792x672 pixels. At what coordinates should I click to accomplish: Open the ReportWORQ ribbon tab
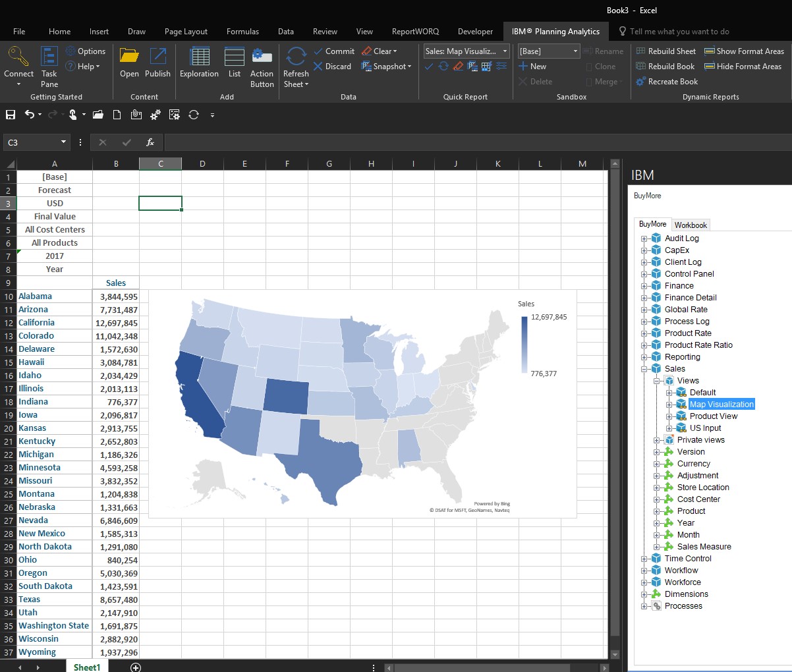415,32
